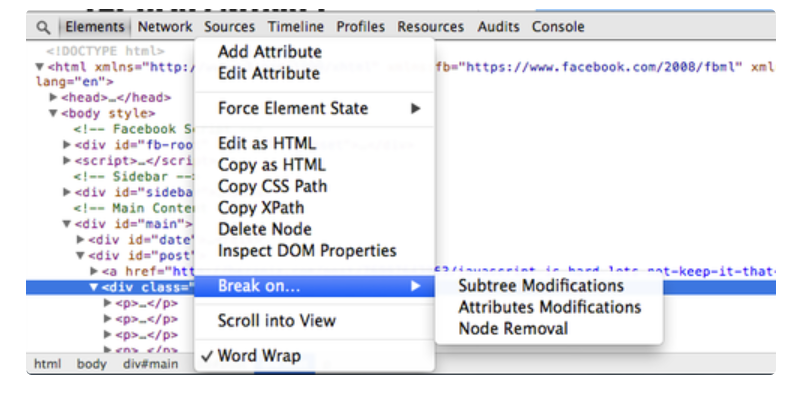Select Subtree Modifications breakpoint
The height and width of the screenshot is (394, 793).
pos(549,286)
